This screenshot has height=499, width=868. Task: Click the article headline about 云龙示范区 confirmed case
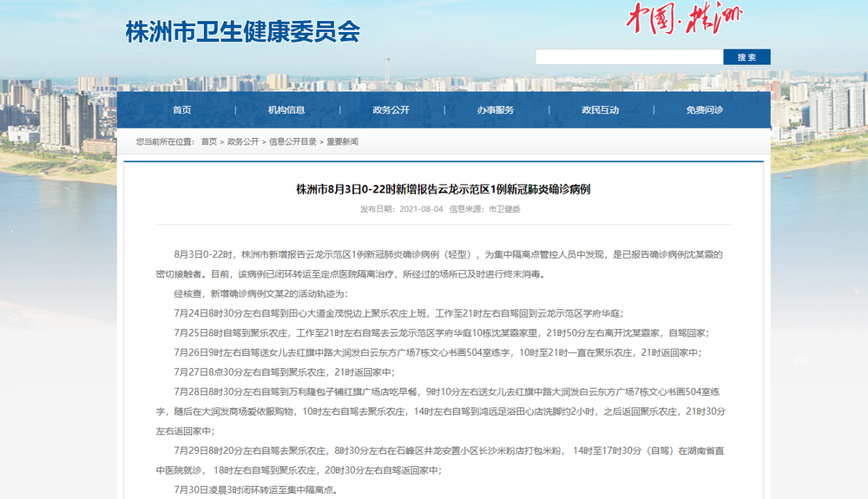(x=443, y=188)
